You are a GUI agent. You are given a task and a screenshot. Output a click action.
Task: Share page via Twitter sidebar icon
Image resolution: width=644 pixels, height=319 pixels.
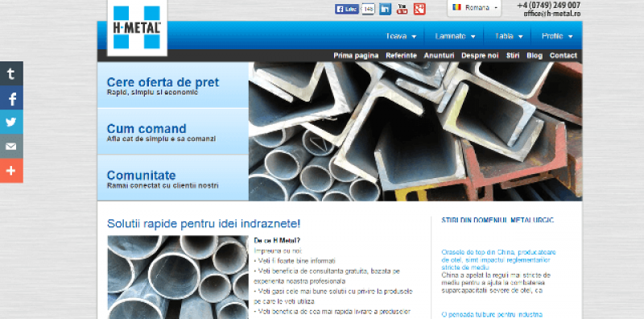pyautogui.click(x=11, y=122)
